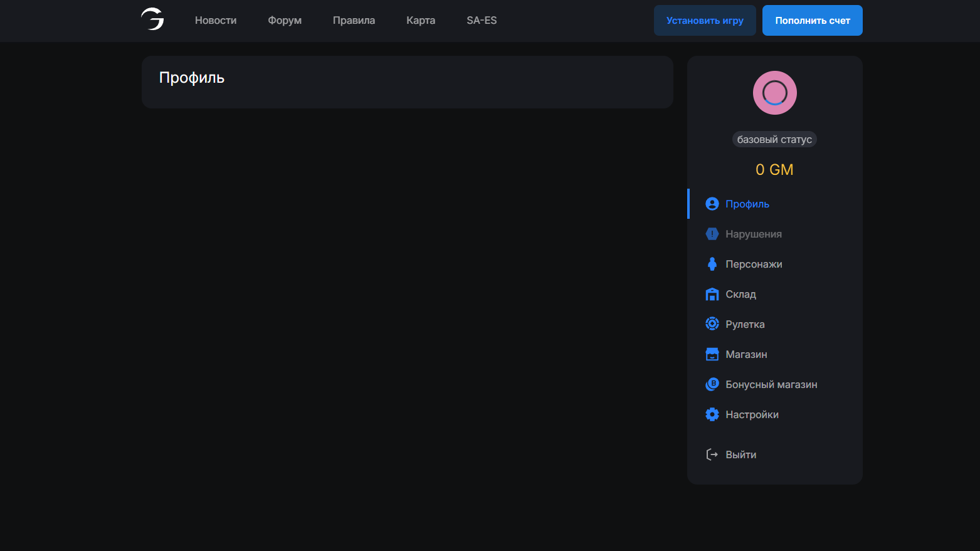Click the Выйти logout arrow icon
980x551 pixels.
(712, 454)
